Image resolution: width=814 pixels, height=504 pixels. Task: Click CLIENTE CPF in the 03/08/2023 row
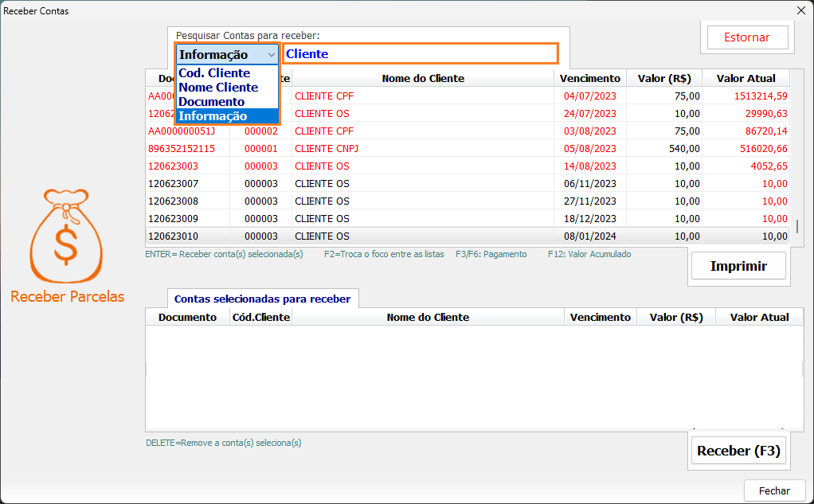pos(324,131)
